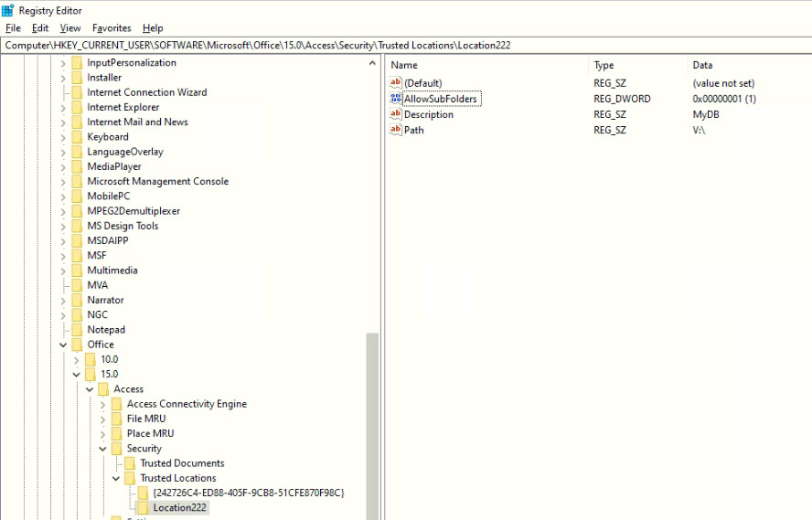Click the 0x00000001 (1) data cell

pyautogui.click(x=724, y=99)
